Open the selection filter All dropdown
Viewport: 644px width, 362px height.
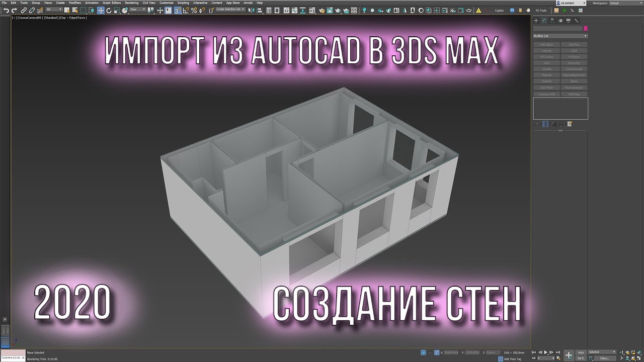coord(53,10)
